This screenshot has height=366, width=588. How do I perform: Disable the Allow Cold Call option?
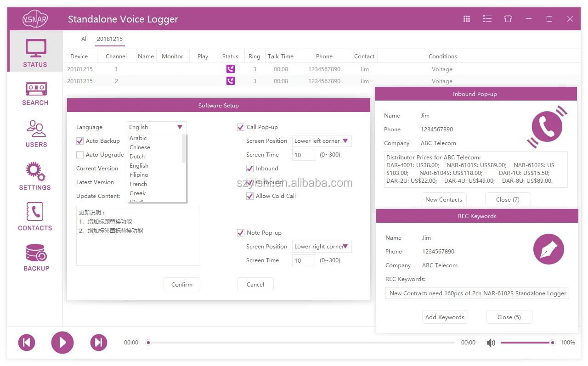(249, 196)
